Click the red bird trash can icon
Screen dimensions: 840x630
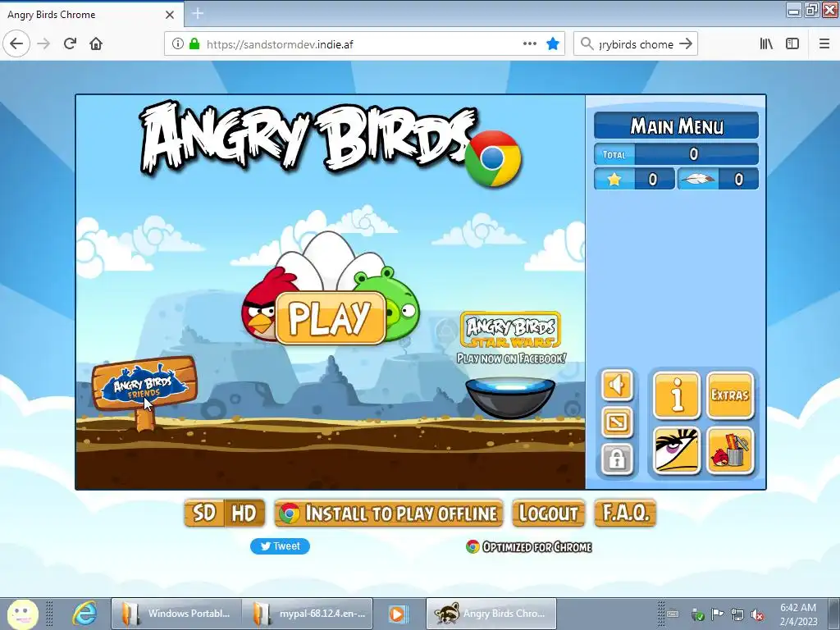(x=729, y=451)
